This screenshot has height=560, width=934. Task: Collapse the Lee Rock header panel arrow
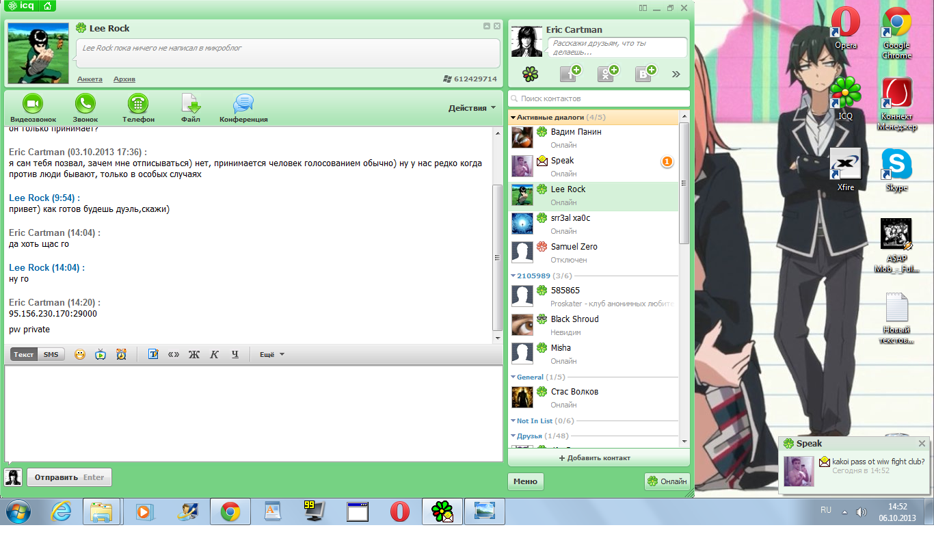(x=487, y=26)
